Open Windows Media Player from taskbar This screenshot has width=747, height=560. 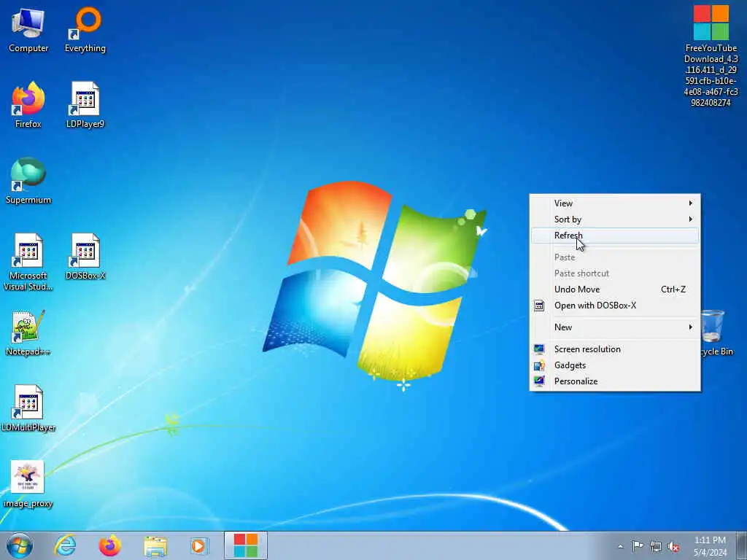click(x=199, y=545)
